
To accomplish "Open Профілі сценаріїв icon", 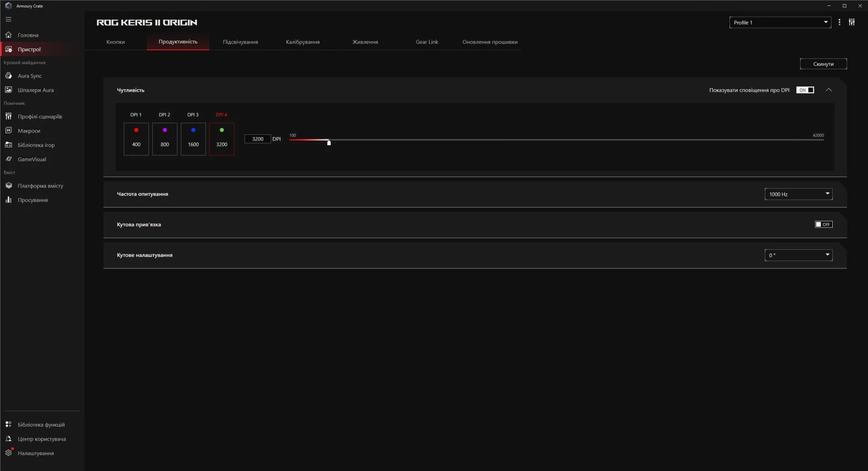I will 9,116.
